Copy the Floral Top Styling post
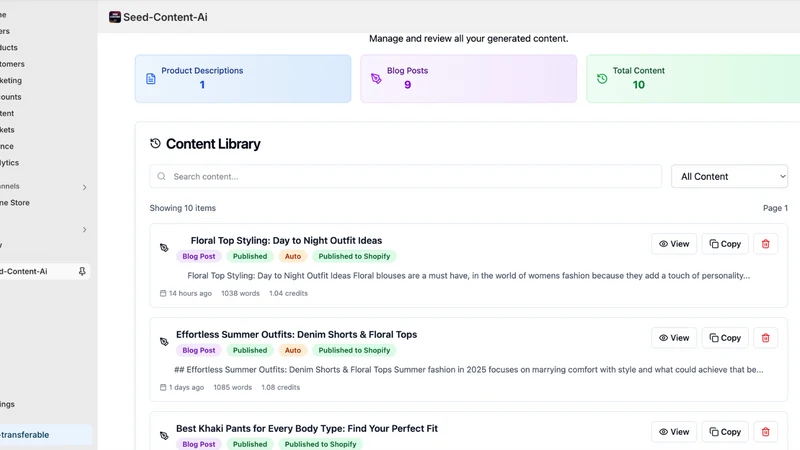This screenshot has width=800, height=450. [725, 244]
